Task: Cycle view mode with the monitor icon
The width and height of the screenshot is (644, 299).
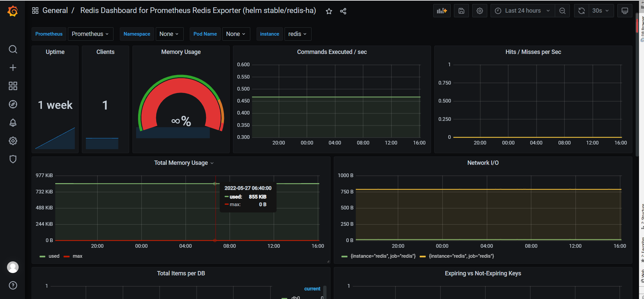Action: [x=625, y=11]
